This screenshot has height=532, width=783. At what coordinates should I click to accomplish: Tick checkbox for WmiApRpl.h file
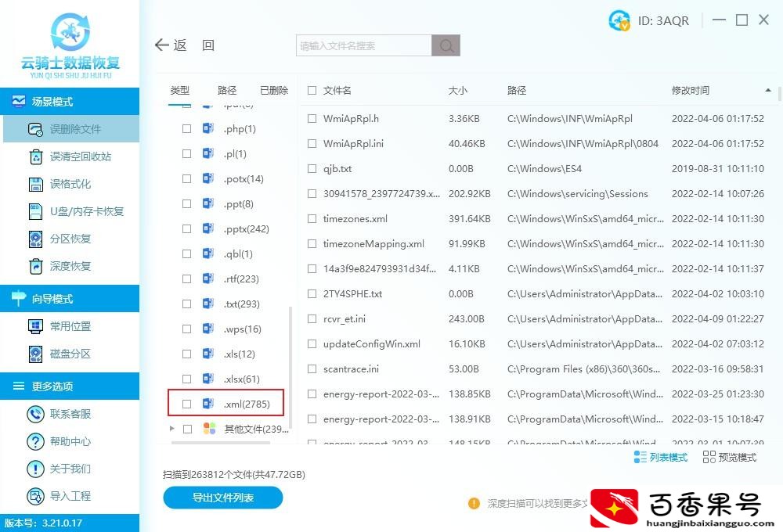312,119
